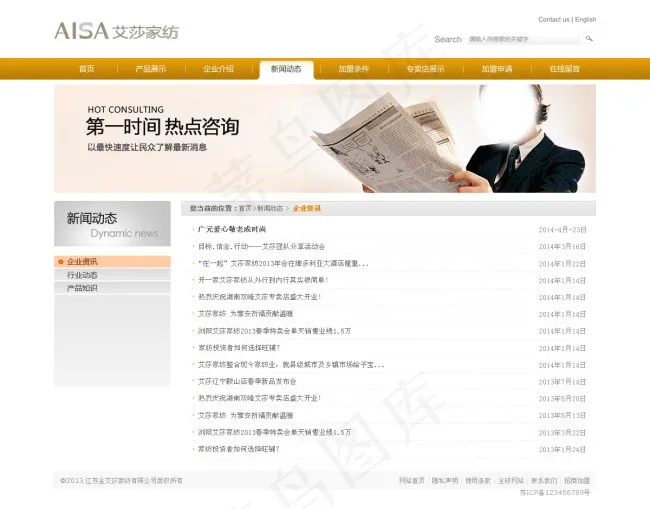The image size is (650, 509).
Task: Open the 首页 navigation tab
Action: tap(87, 69)
